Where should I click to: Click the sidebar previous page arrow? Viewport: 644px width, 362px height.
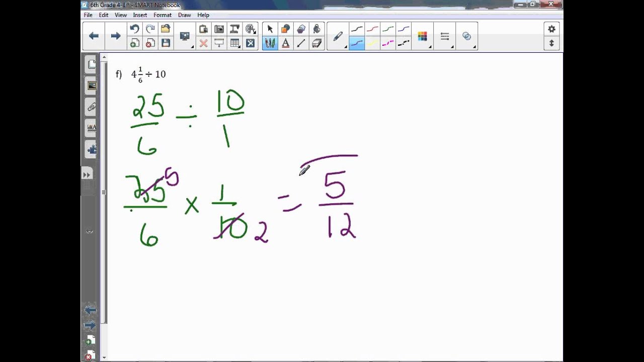click(x=90, y=310)
